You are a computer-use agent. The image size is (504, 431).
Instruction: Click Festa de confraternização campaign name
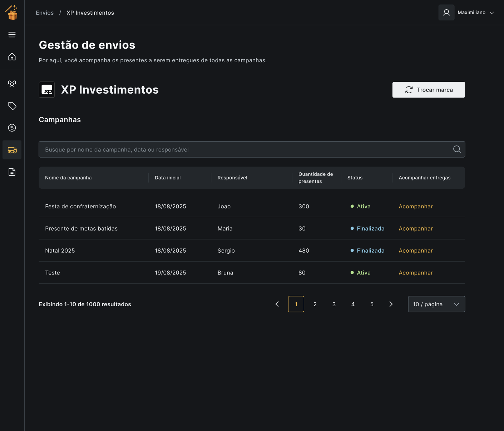coord(80,206)
